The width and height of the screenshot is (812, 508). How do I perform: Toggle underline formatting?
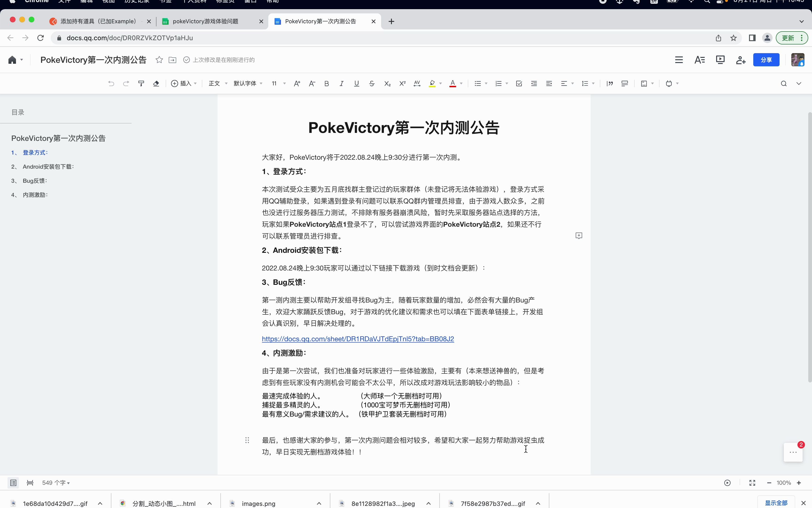pos(356,84)
